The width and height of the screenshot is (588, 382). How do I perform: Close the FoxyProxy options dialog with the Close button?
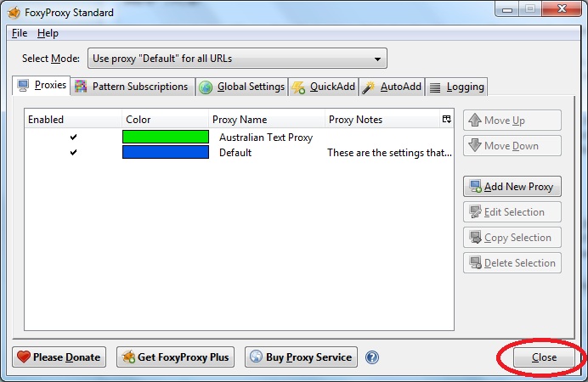tap(544, 357)
